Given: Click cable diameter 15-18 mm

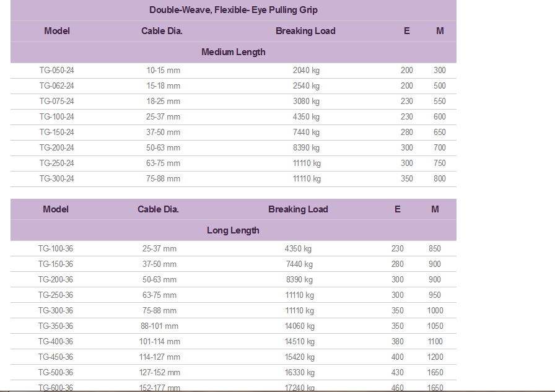Looking at the screenshot, I should (163, 86).
